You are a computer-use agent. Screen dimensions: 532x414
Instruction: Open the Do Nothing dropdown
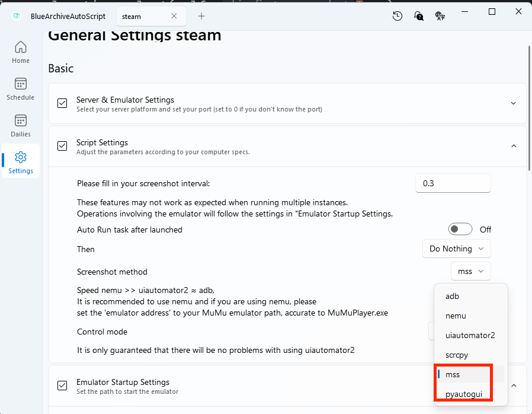(457, 249)
